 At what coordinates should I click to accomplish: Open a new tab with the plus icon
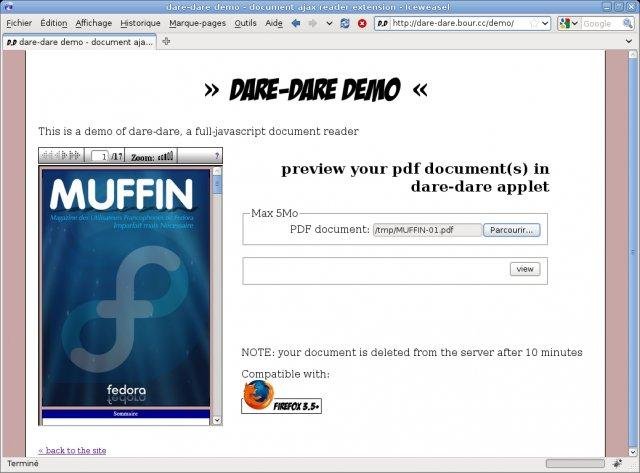pyautogui.click(x=166, y=42)
